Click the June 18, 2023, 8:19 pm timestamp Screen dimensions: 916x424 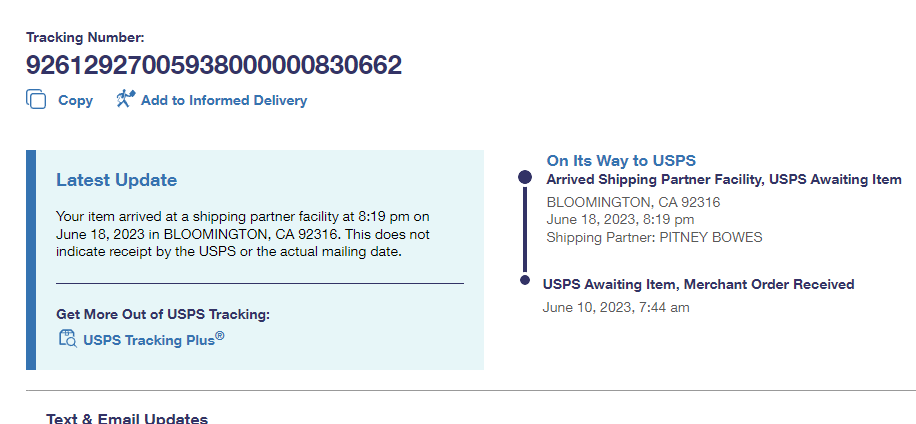point(620,219)
